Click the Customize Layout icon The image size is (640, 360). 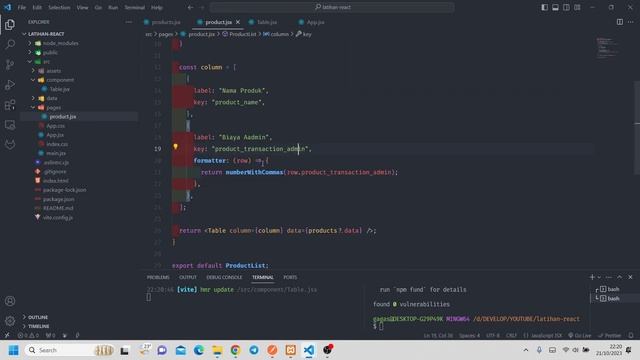577,7
